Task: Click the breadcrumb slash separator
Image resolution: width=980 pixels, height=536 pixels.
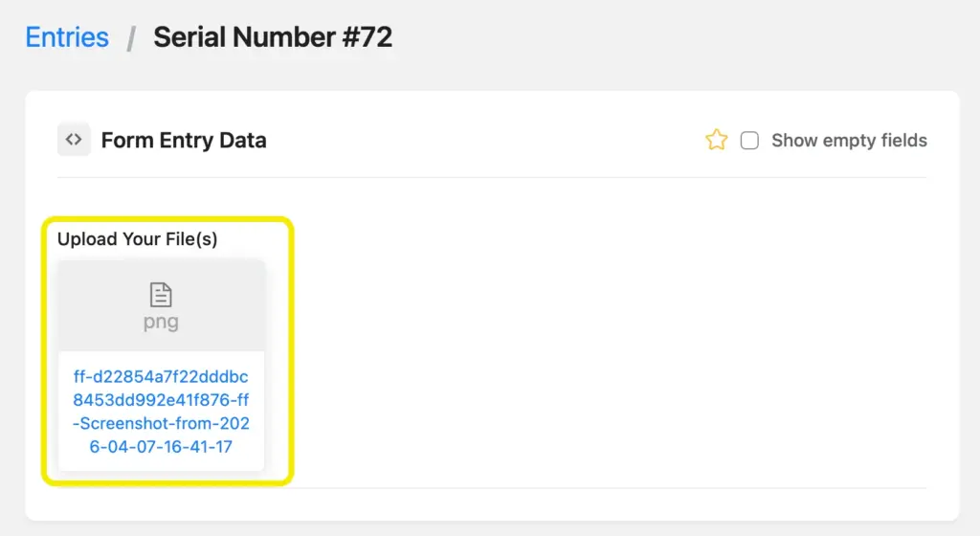Action: pos(131,38)
